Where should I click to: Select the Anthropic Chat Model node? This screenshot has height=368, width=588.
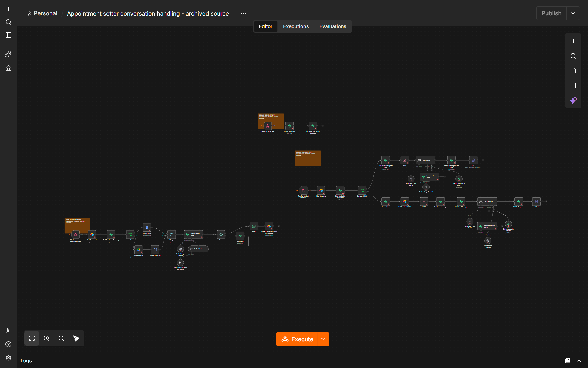pos(411,179)
